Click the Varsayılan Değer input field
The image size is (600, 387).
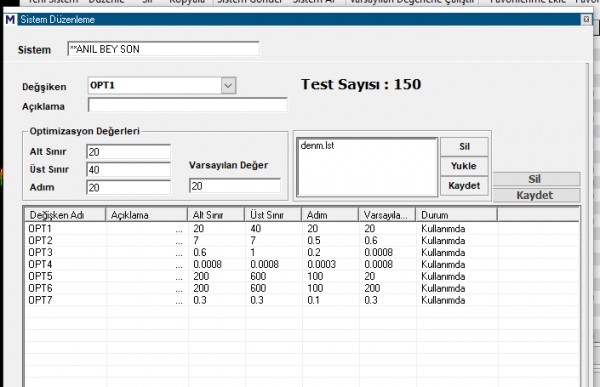pyautogui.click(x=235, y=186)
